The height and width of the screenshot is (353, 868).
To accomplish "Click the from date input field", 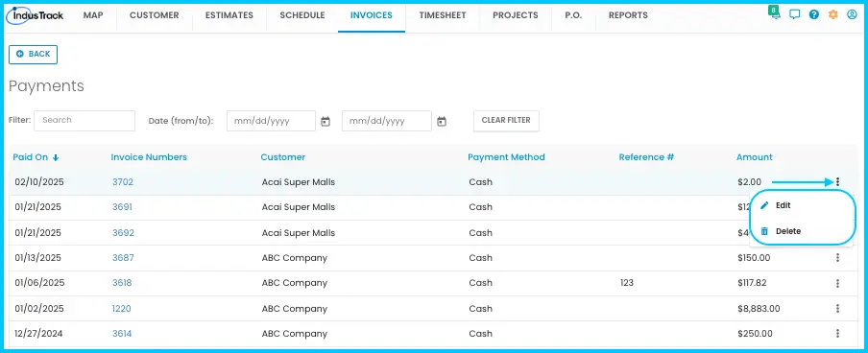I will click(x=271, y=121).
